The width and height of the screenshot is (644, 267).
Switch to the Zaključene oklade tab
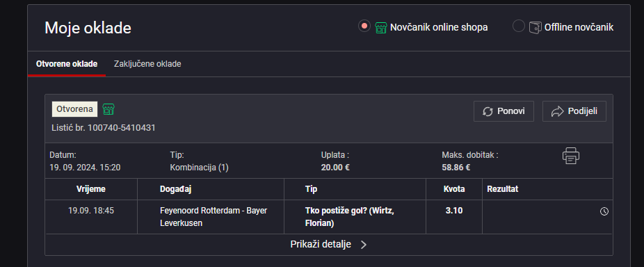coord(147,64)
